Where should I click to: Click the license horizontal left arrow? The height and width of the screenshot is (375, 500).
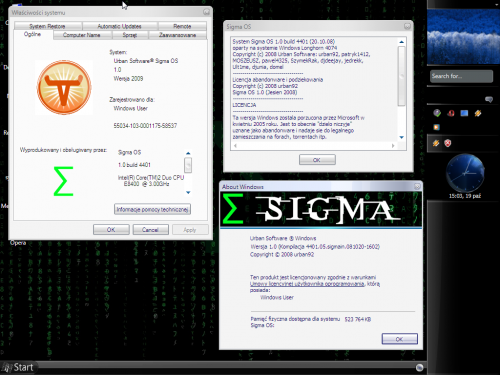(x=235, y=146)
